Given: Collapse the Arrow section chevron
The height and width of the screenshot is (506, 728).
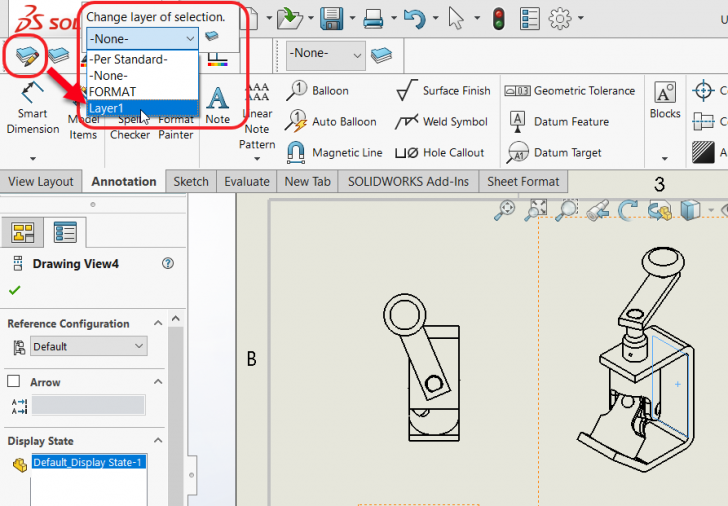Looking at the screenshot, I should (159, 382).
